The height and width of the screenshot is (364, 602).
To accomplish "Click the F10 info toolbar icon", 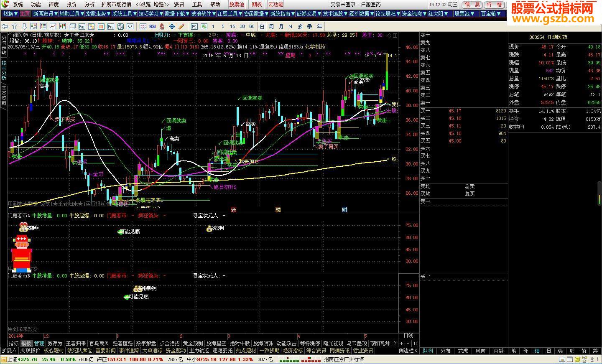I will (x=82, y=26).
